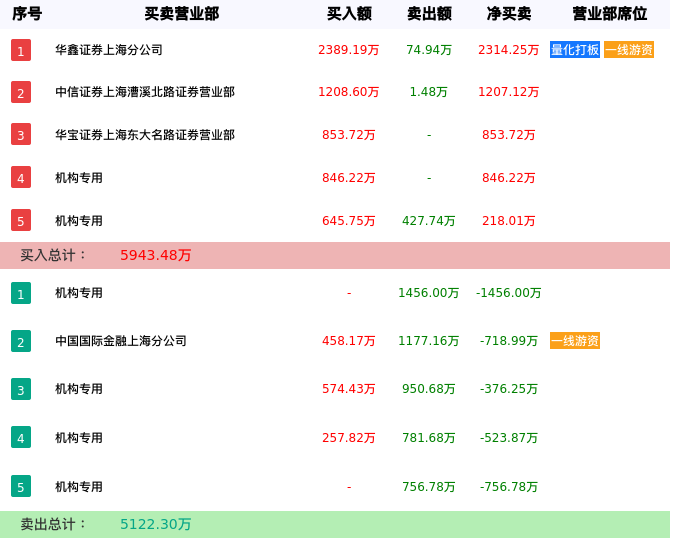This screenshot has height=540, width=676.
Task: Open 华鑫证券上海分公司 branch name
Action: pos(109,50)
